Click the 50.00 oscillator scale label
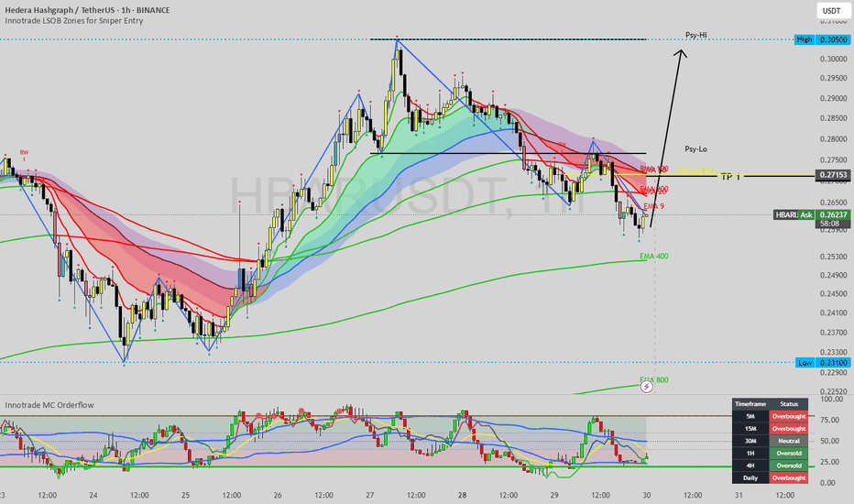The width and height of the screenshot is (854, 504). (x=829, y=441)
